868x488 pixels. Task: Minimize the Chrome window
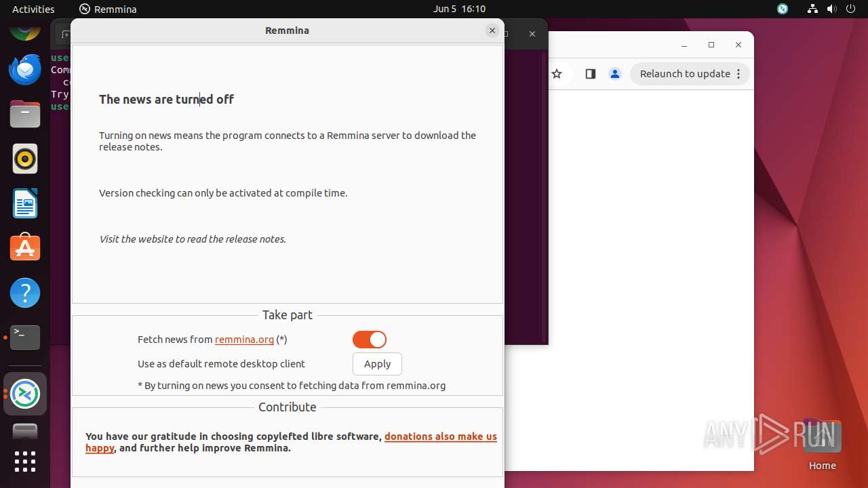[684, 45]
